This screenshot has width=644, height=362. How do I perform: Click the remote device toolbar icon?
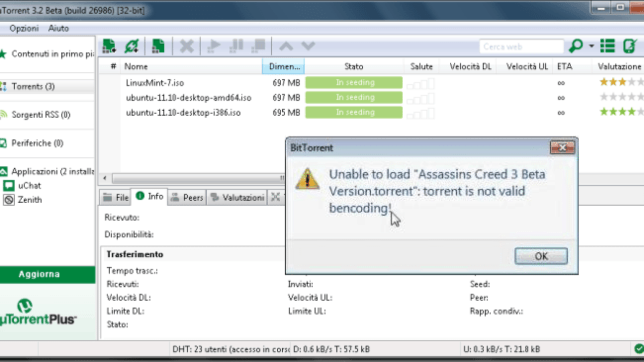(x=629, y=46)
